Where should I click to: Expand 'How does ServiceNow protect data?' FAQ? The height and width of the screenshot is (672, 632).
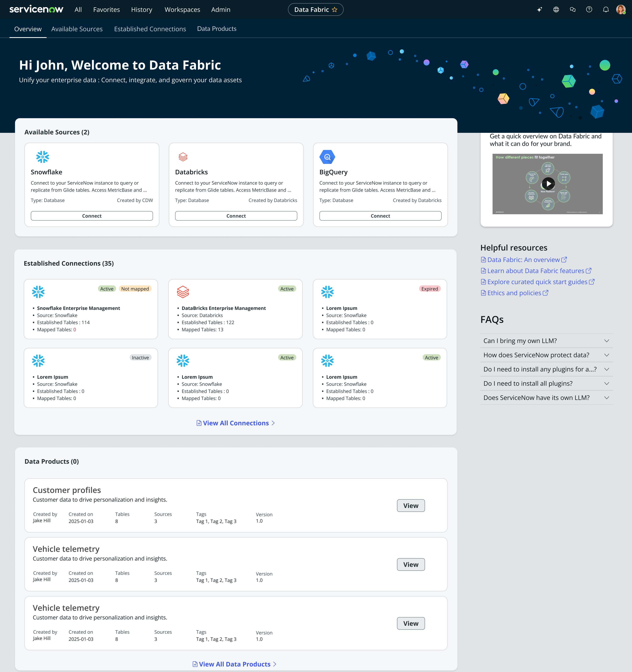tap(546, 355)
